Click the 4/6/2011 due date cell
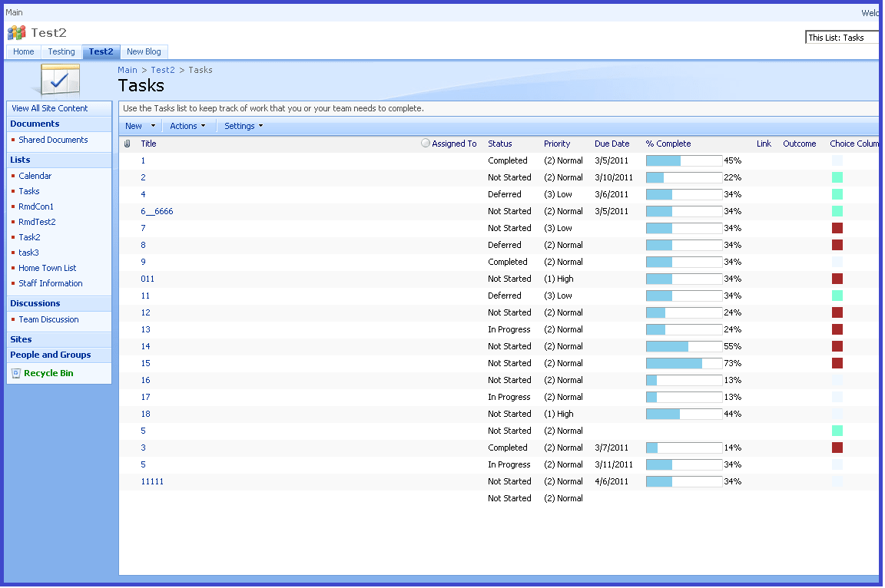885x588 pixels. [612, 481]
